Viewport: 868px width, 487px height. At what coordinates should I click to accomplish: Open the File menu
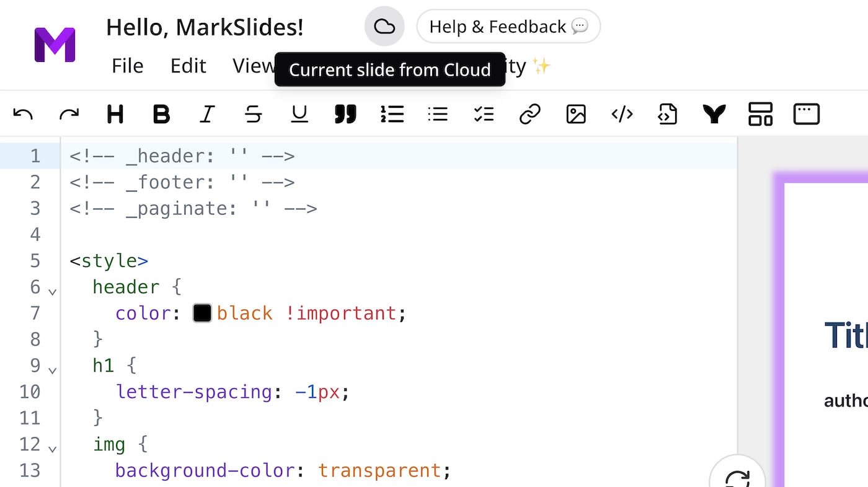127,66
